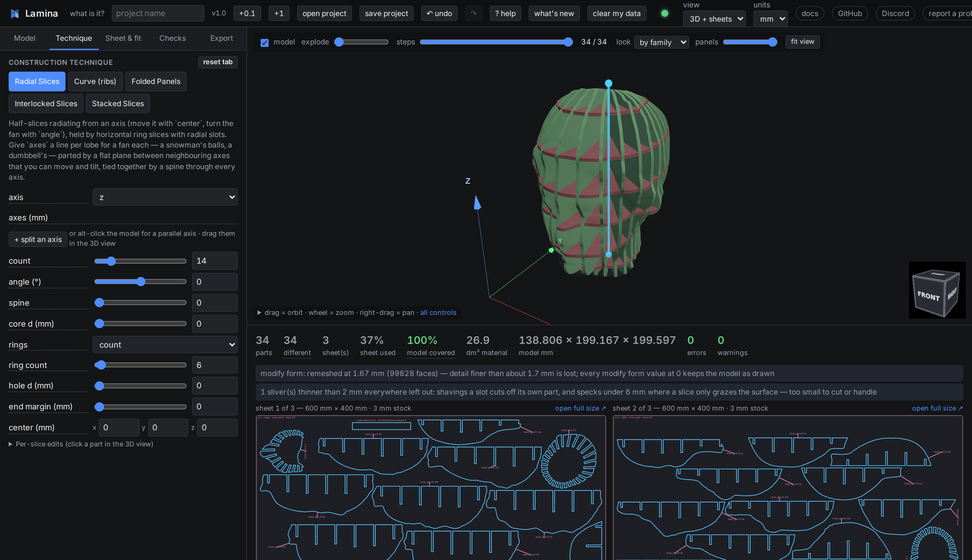Click the cyan axis bottom handle
972x560 pixels.
coord(608,254)
